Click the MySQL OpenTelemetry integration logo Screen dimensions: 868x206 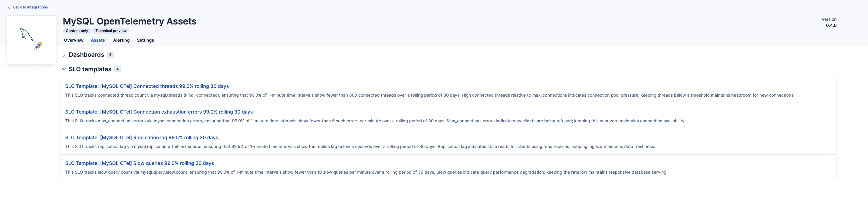pos(31,40)
